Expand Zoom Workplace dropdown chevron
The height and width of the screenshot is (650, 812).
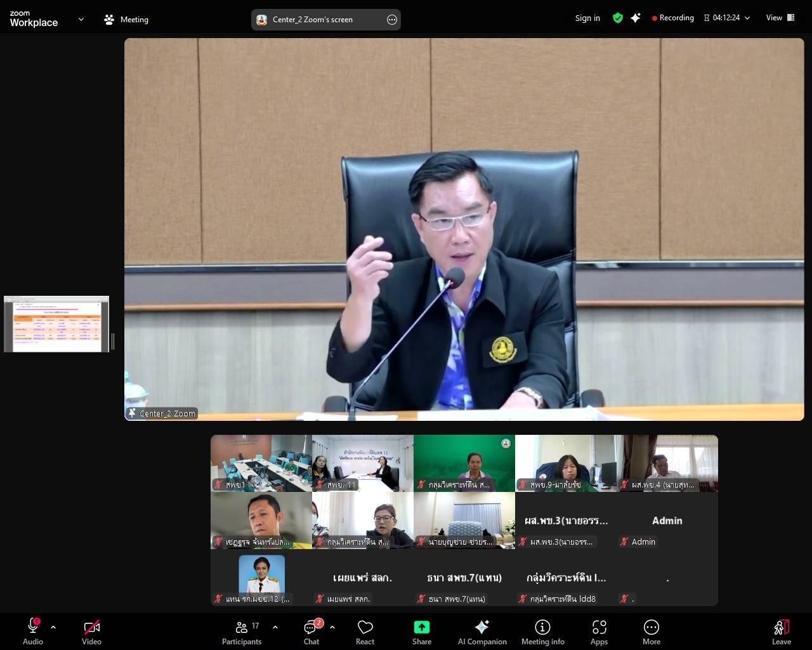pos(81,19)
